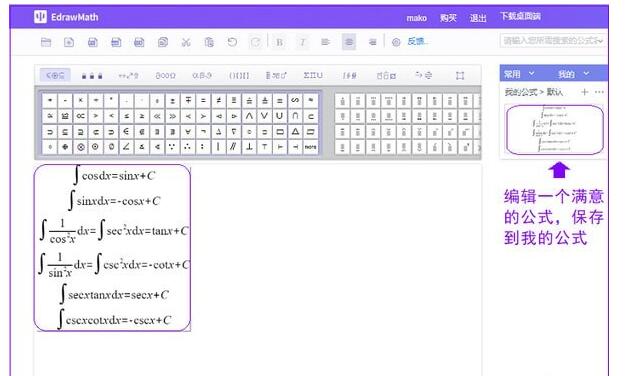Insert the circled-times ⊗ symbol
The height and width of the screenshot is (376, 628).
coord(81,147)
